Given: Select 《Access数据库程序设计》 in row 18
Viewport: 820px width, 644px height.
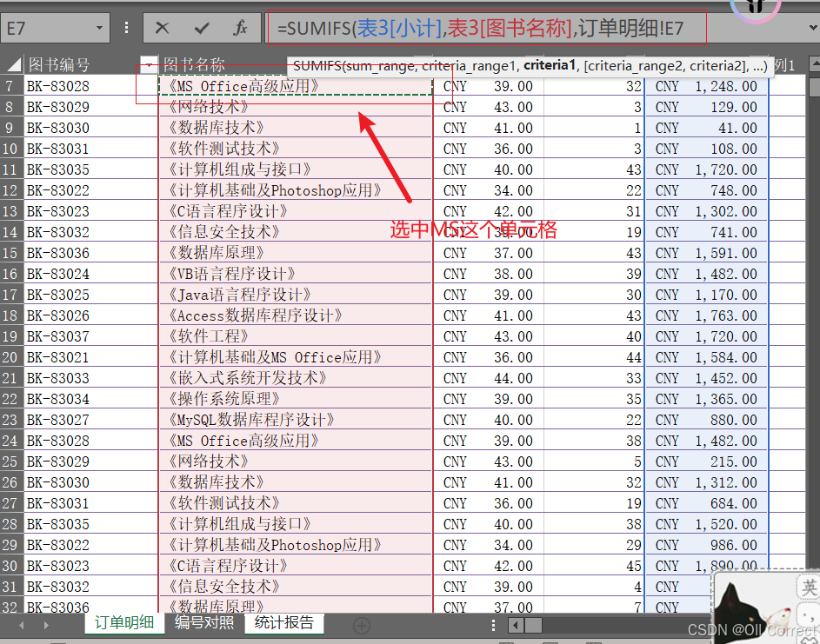Looking at the screenshot, I should click(x=296, y=315).
